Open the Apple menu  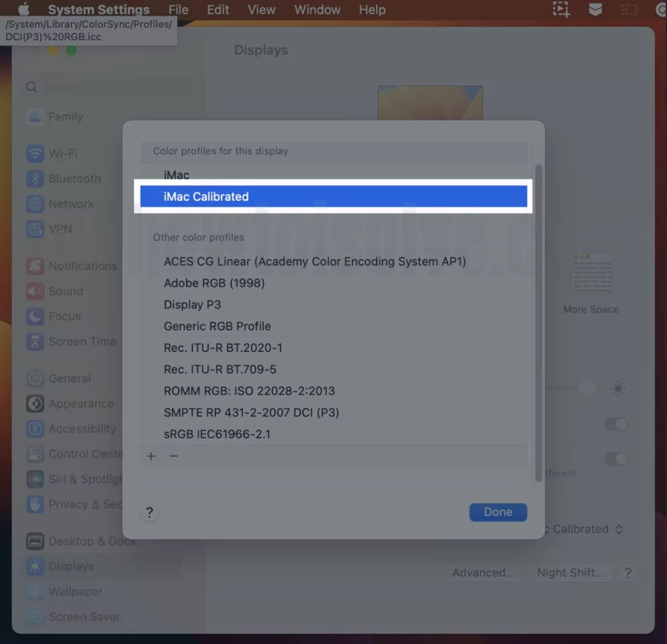tap(23, 9)
